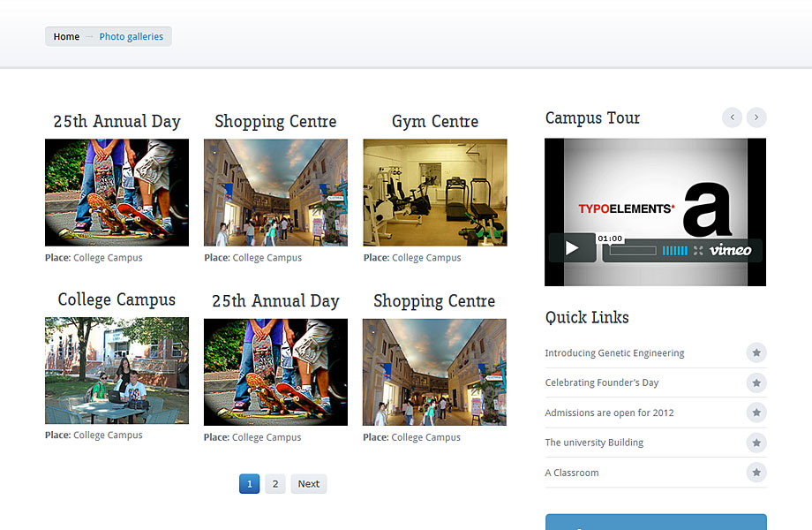Go to next Campus Tour slide arrow
812x530 pixels.
pyautogui.click(x=756, y=117)
